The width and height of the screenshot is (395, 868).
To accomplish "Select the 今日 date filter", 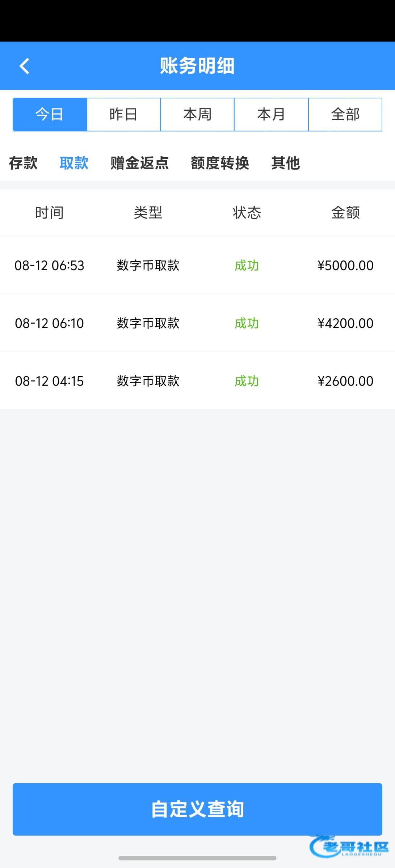I will pos(50,114).
